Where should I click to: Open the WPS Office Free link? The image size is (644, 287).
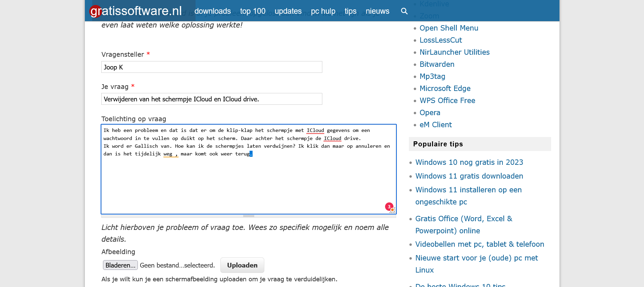point(447,101)
